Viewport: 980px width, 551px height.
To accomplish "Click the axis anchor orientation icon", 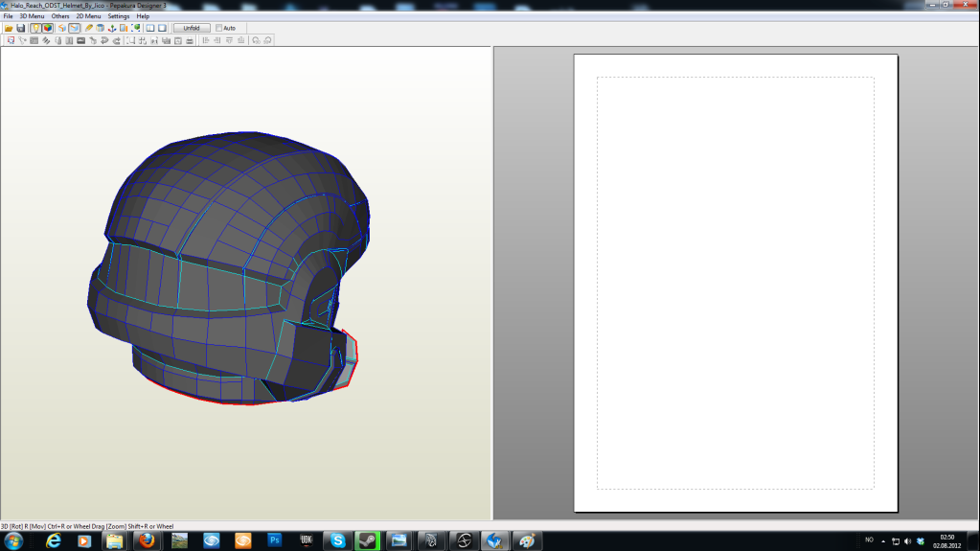I will [112, 28].
